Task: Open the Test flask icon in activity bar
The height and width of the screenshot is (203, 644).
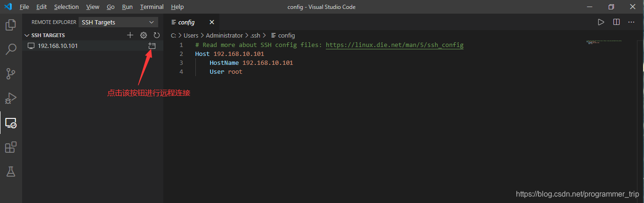Action: pos(10,172)
